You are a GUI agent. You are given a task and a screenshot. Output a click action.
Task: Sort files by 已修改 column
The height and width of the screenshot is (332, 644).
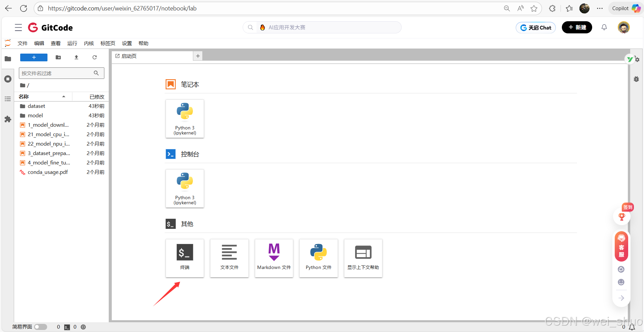pos(90,97)
